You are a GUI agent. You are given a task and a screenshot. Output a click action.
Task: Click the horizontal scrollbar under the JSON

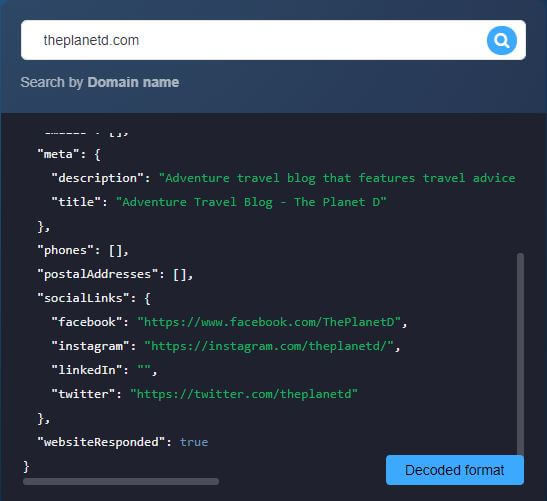pos(121,481)
